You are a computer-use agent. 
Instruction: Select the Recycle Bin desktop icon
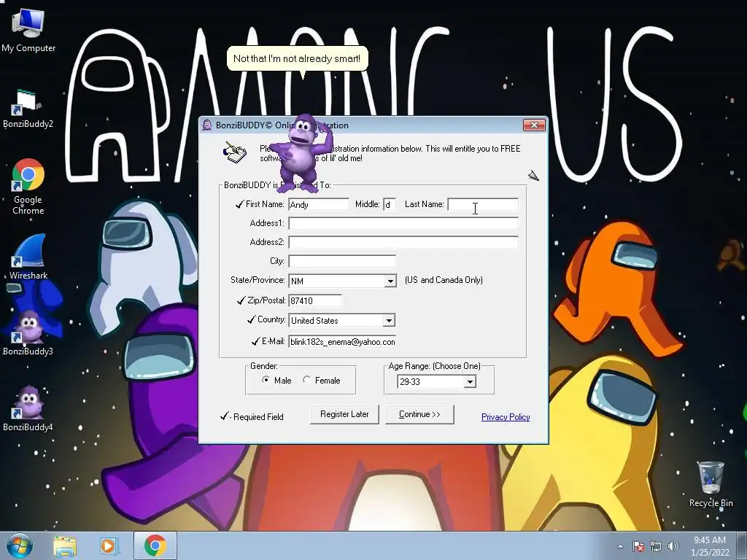click(x=711, y=484)
